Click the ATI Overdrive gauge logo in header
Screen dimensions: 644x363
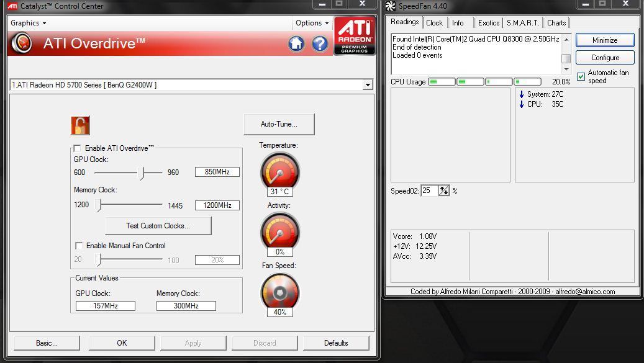coord(22,43)
